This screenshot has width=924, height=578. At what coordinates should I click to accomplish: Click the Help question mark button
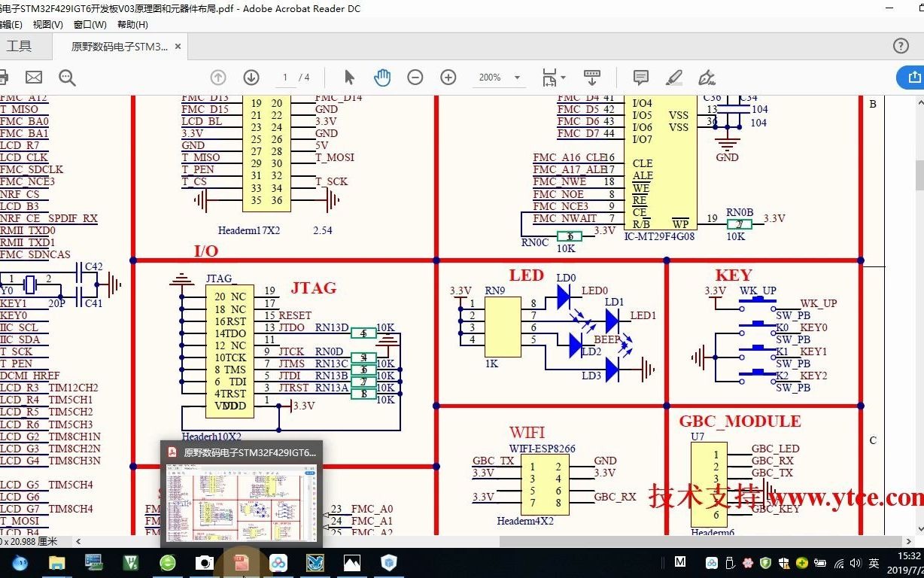point(901,46)
